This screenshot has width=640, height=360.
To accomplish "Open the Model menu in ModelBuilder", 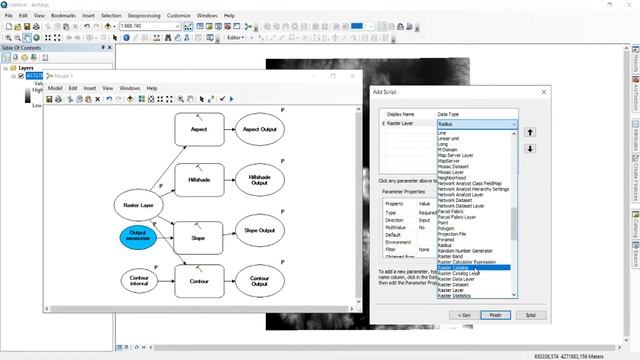I will (x=55, y=88).
